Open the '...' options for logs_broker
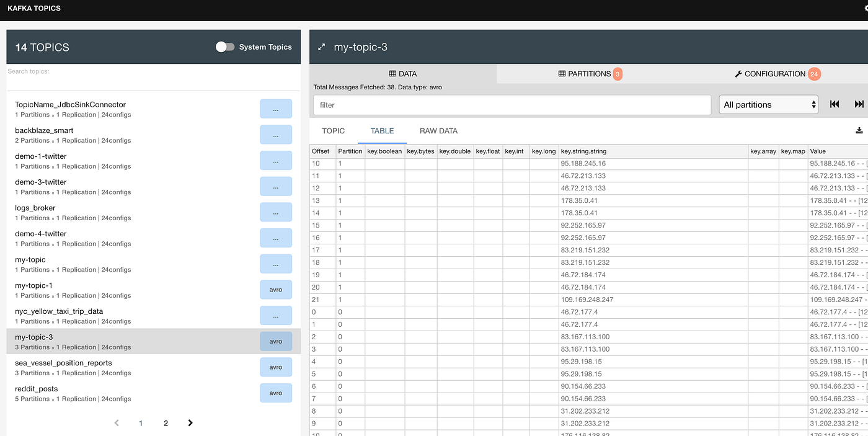 276,212
